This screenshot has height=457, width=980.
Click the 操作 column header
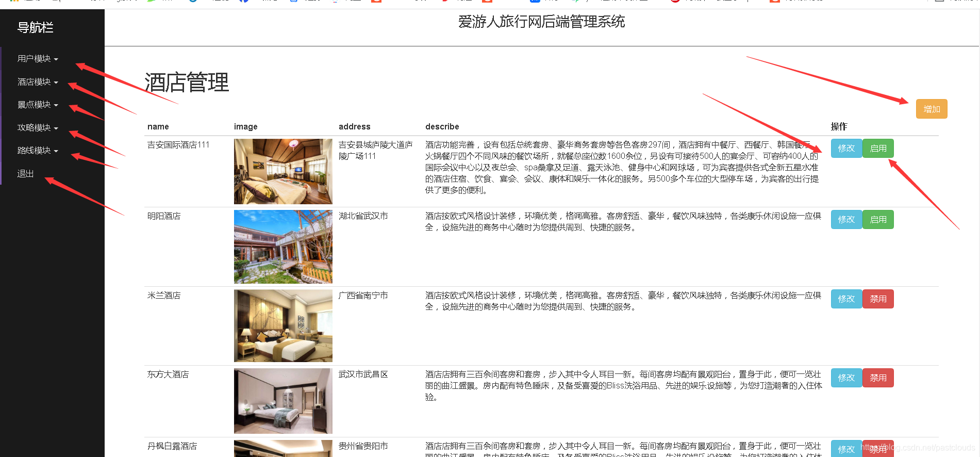point(839,126)
